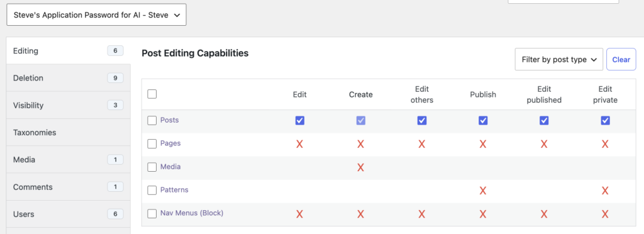Viewport: 644px width, 234px height.
Task: Click the red X for Patterns Publish
Action: point(483,191)
